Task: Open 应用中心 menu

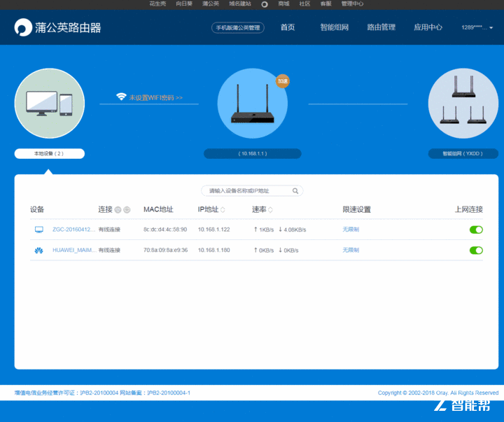Action: pos(428,27)
